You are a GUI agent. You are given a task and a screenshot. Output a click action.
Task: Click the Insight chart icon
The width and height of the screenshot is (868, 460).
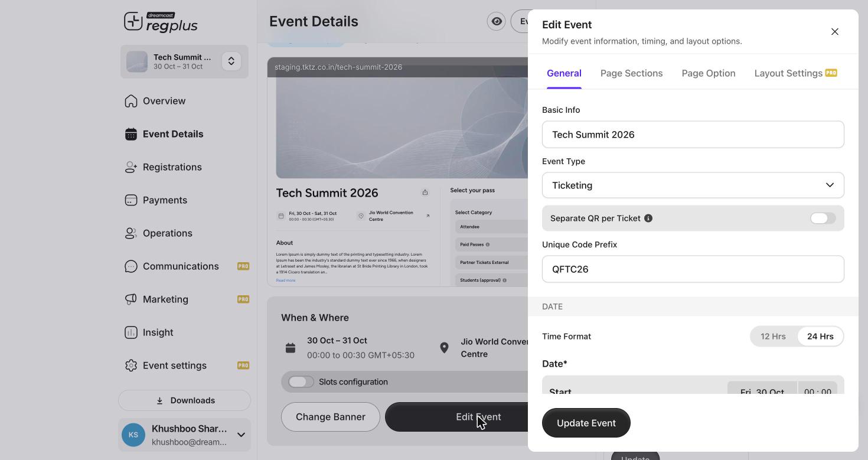click(131, 332)
